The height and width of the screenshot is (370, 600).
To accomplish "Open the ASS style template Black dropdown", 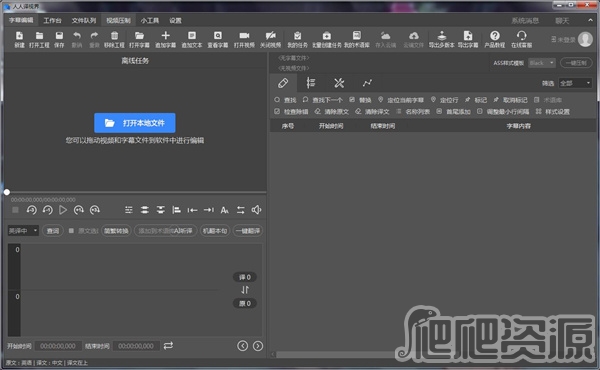I will (541, 63).
